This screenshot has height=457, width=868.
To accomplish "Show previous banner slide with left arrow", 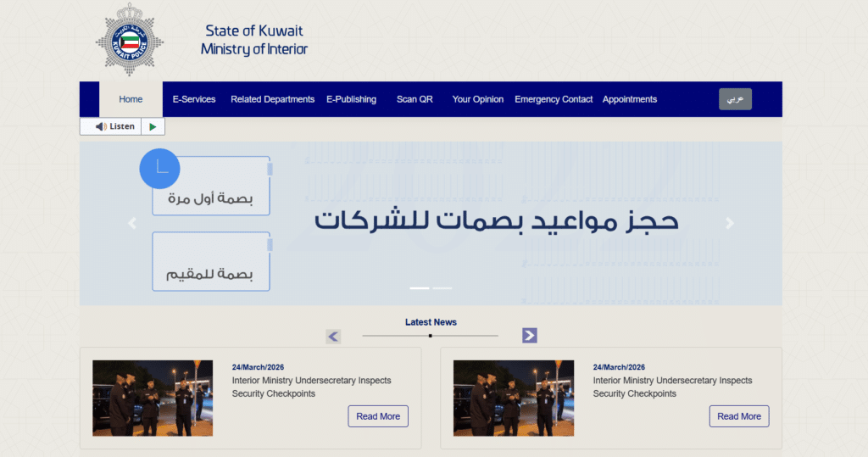I will [x=131, y=223].
